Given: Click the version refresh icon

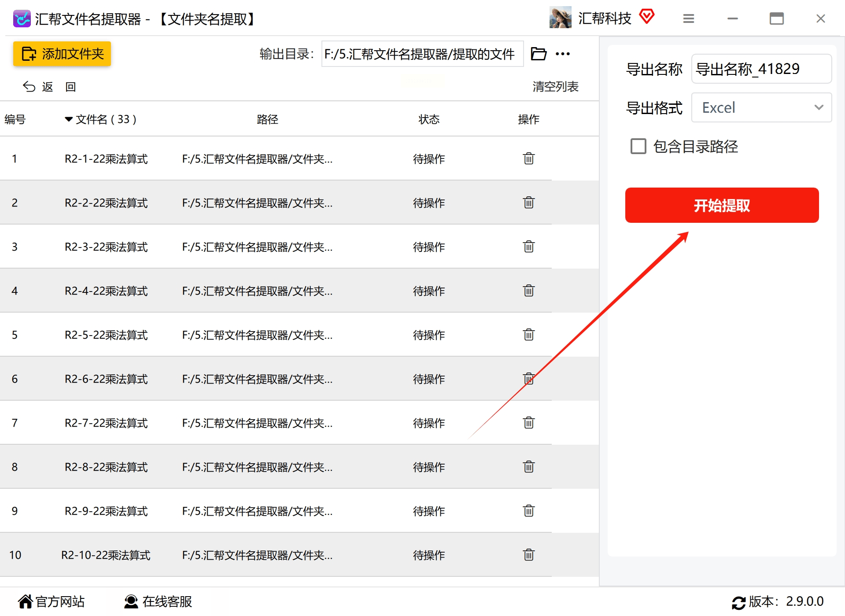Looking at the screenshot, I should (x=738, y=602).
